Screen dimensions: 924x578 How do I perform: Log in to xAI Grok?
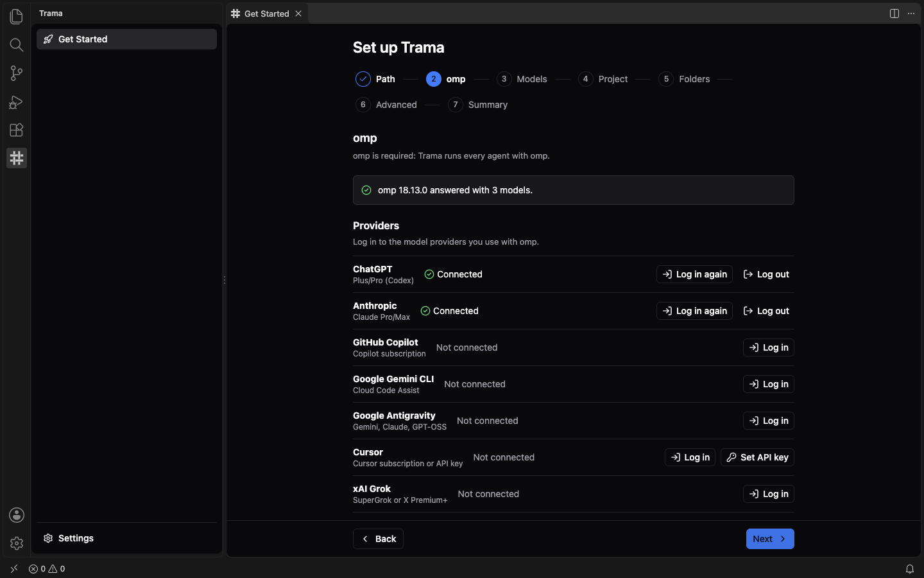point(769,494)
